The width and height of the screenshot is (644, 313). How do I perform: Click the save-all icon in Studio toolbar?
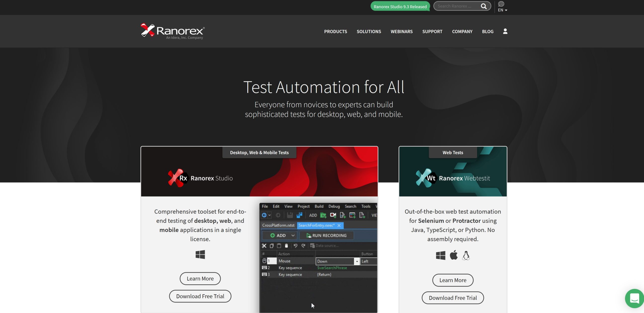pos(299,215)
